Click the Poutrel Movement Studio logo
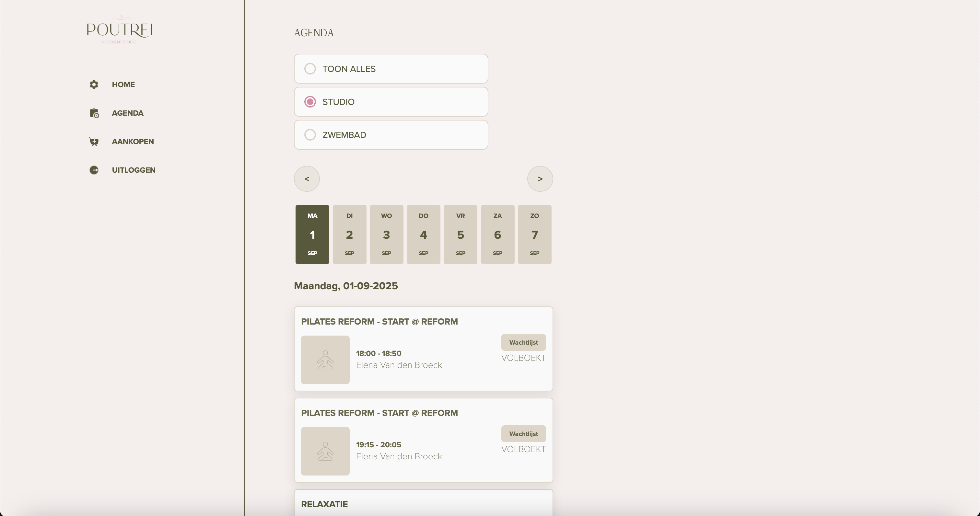 coord(121,30)
